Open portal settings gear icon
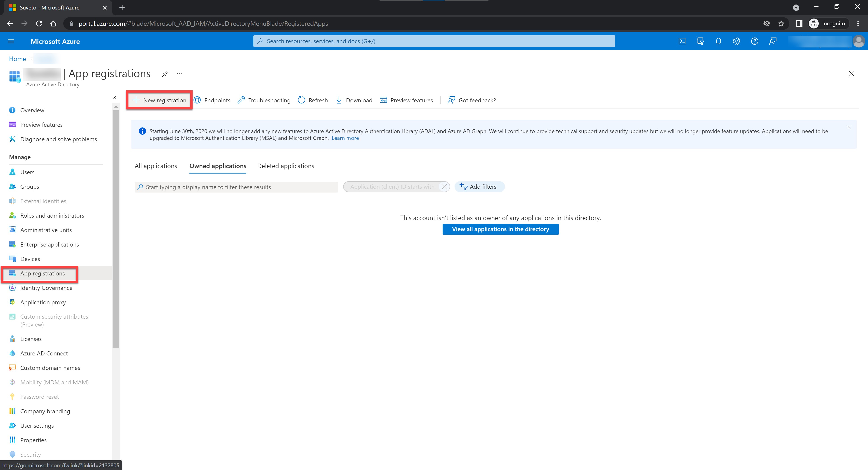Image resolution: width=868 pixels, height=470 pixels. pos(737,41)
